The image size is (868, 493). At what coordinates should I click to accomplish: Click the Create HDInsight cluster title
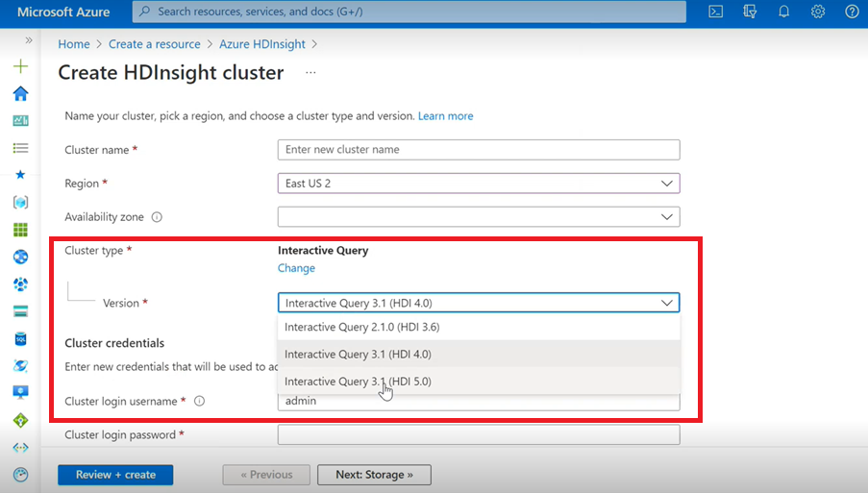[x=171, y=72]
